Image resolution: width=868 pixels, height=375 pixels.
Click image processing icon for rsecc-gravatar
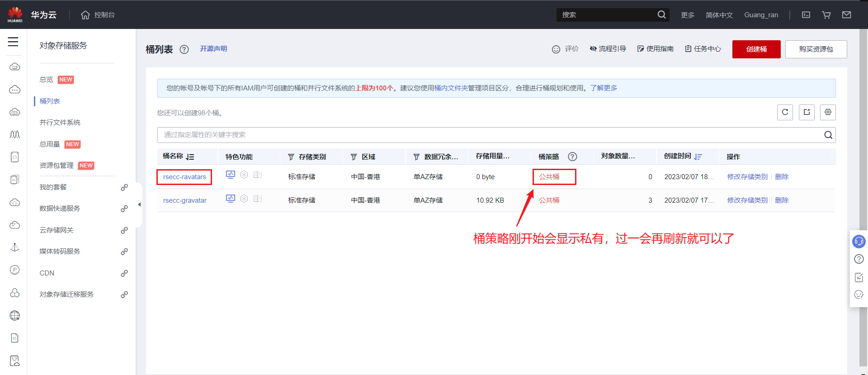(x=231, y=199)
